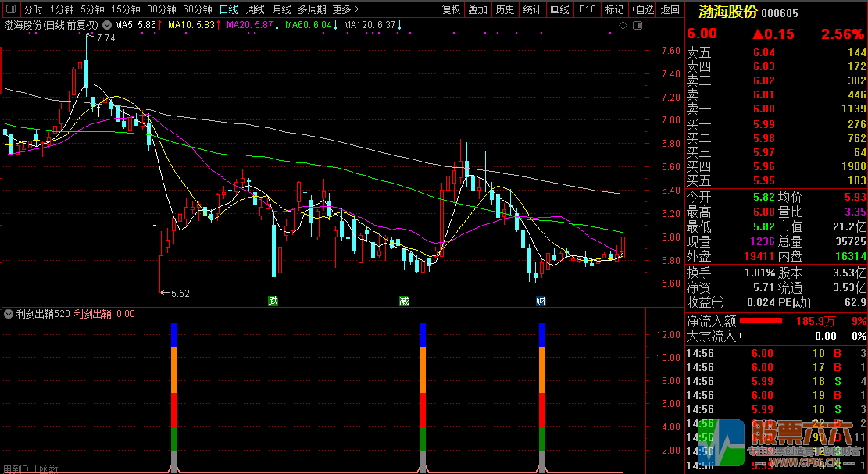This screenshot has width=868, height=474.
Task: Expand the 利剑出鞘520 indicator dropdown
Action: pos(9,314)
